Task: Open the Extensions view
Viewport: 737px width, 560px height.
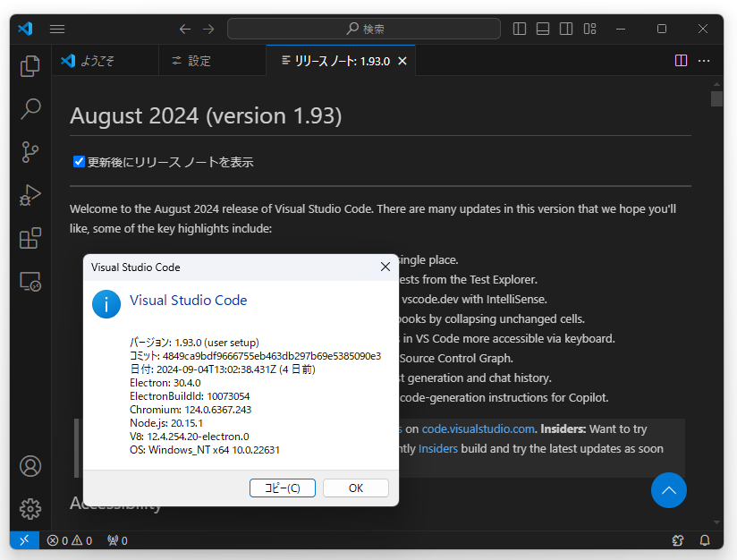Action: coord(30,237)
